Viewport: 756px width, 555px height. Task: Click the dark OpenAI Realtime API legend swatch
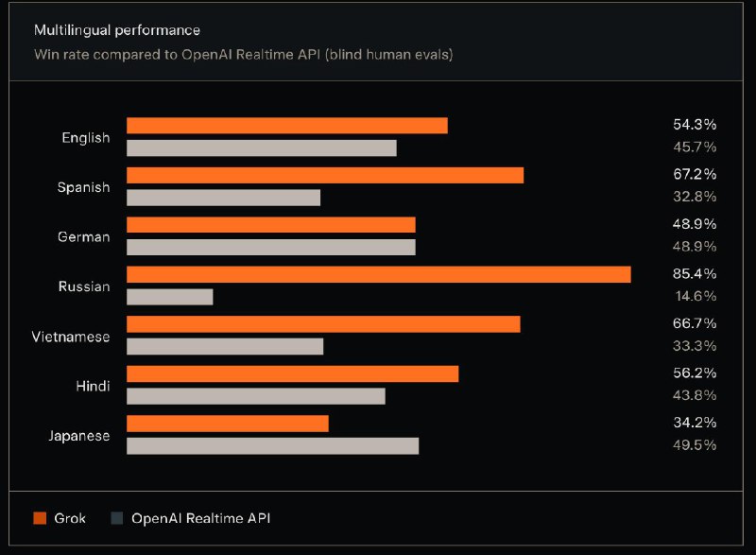pos(117,518)
